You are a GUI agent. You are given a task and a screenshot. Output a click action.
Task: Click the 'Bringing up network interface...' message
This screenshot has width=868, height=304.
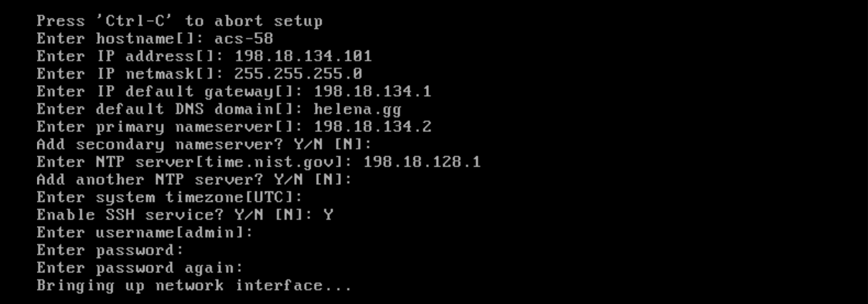click(194, 286)
